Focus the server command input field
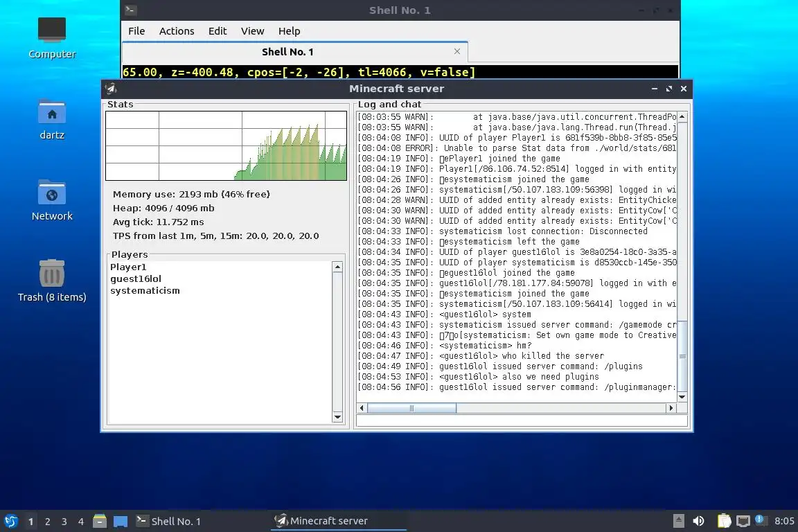 (x=522, y=421)
